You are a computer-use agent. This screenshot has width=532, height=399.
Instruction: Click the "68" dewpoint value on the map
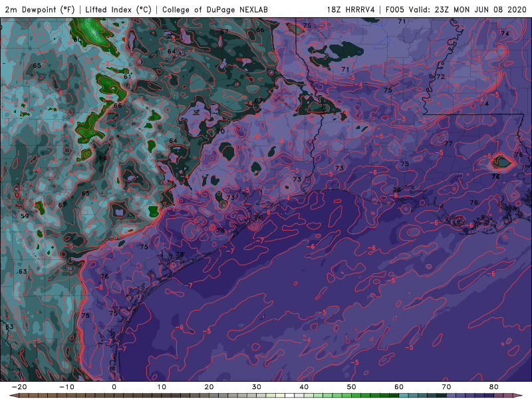point(103,158)
